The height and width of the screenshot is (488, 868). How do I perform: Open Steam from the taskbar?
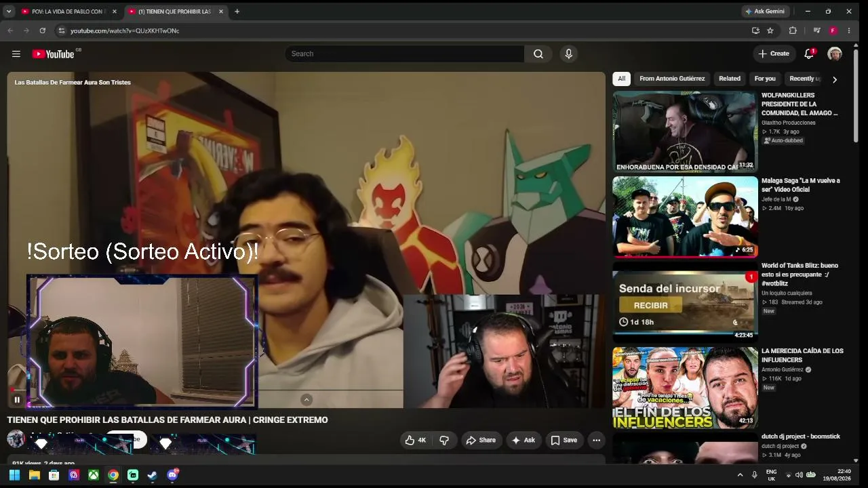(153, 475)
